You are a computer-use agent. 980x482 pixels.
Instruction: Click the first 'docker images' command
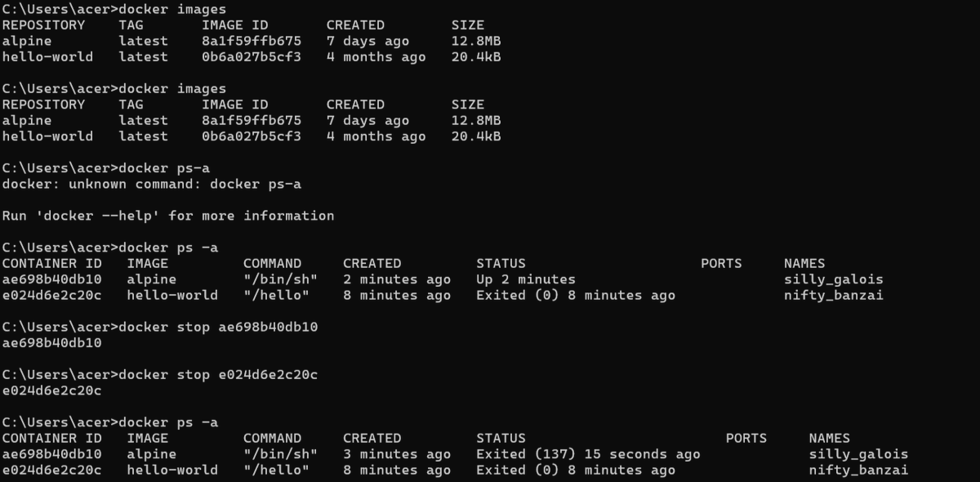pyautogui.click(x=172, y=10)
